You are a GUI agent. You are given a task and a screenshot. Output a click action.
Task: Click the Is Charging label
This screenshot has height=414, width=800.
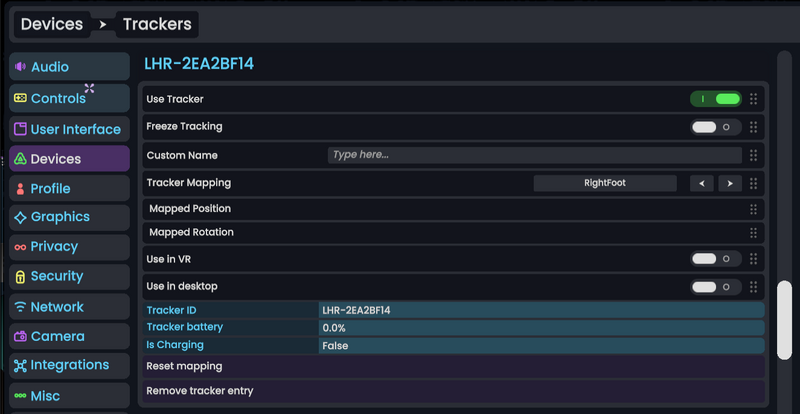click(175, 345)
